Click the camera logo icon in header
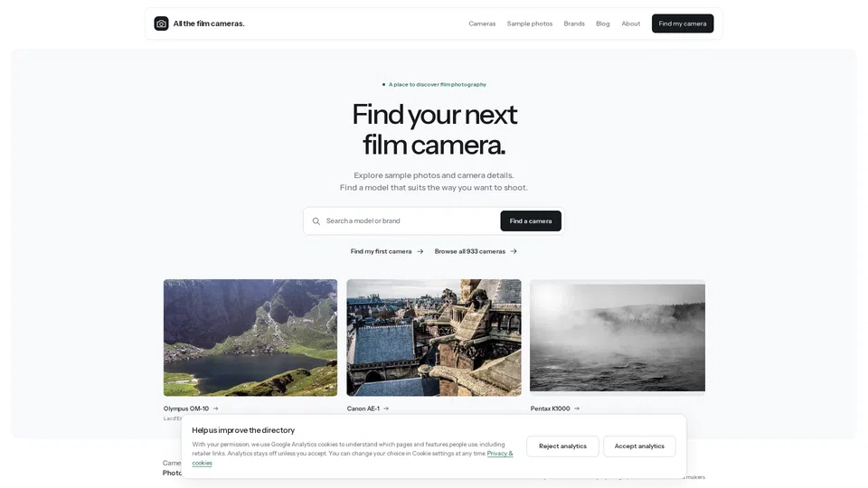This screenshot has width=868, height=488. (x=161, y=23)
